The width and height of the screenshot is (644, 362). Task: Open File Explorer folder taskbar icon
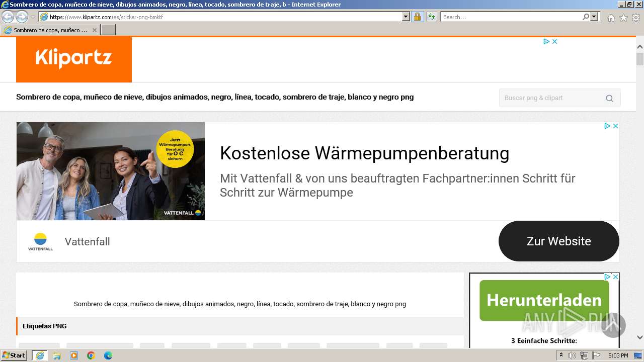[57, 355]
